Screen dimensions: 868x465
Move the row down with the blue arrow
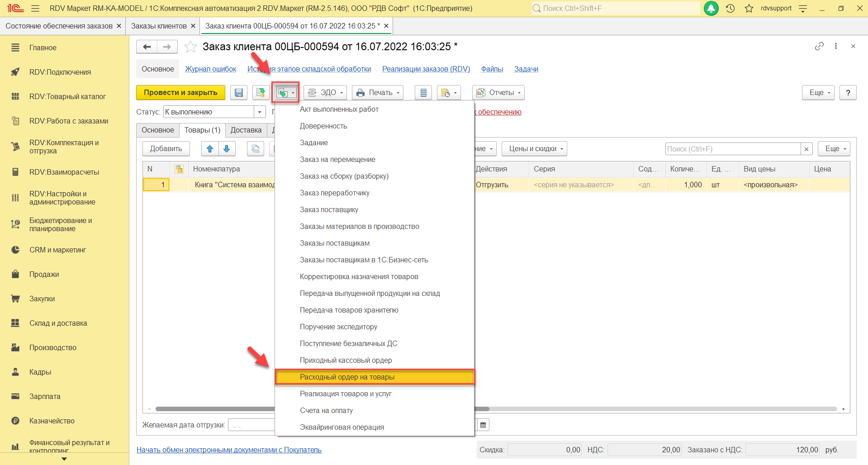click(x=227, y=149)
